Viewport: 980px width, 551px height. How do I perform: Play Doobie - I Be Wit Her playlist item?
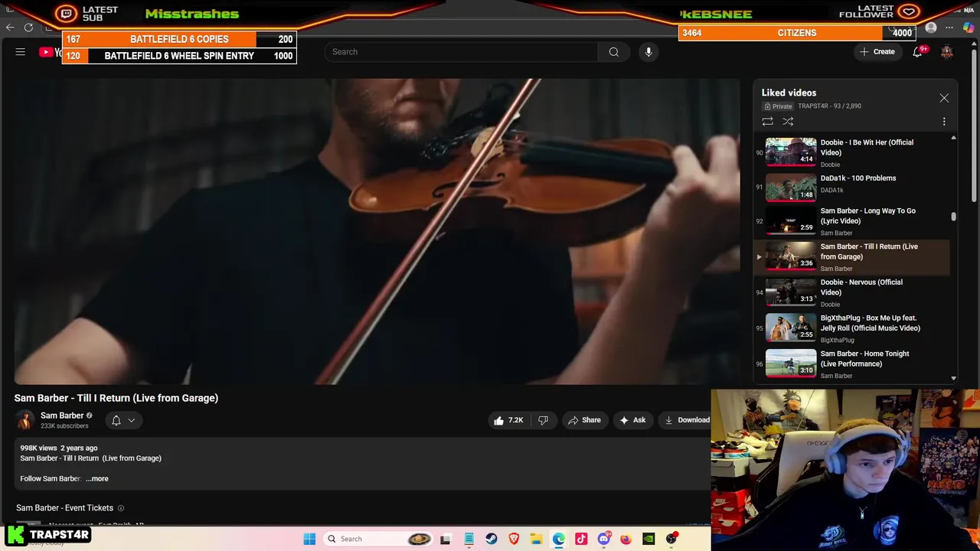coord(852,152)
